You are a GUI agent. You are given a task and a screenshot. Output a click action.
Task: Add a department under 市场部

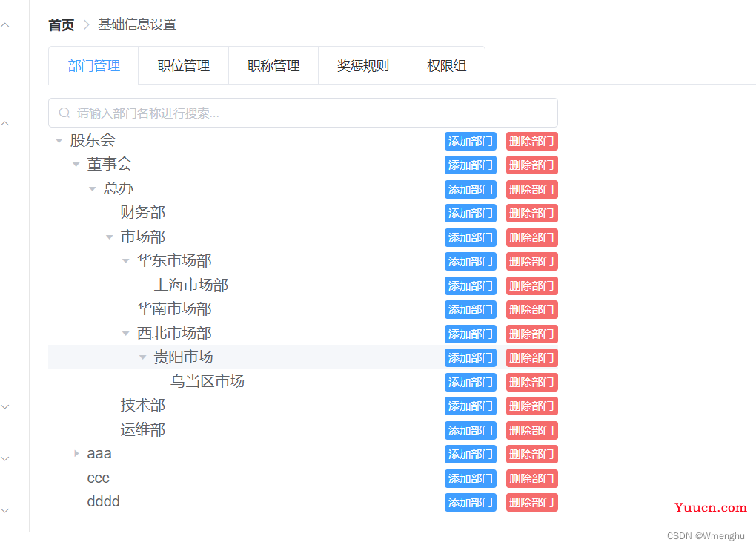click(471, 238)
